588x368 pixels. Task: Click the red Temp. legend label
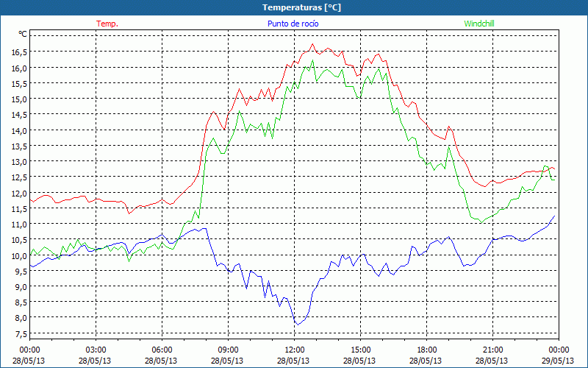(x=107, y=24)
